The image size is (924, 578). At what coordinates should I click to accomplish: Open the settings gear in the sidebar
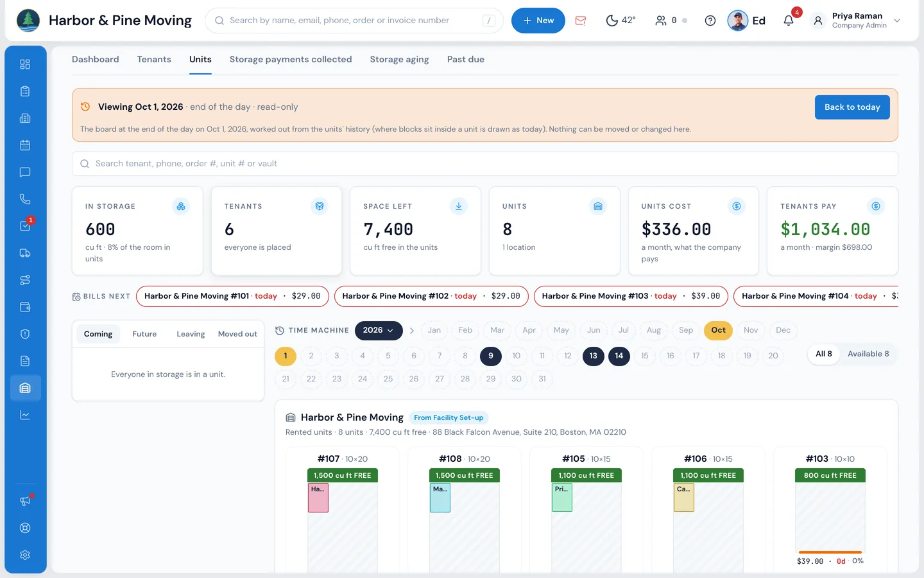pyautogui.click(x=25, y=555)
